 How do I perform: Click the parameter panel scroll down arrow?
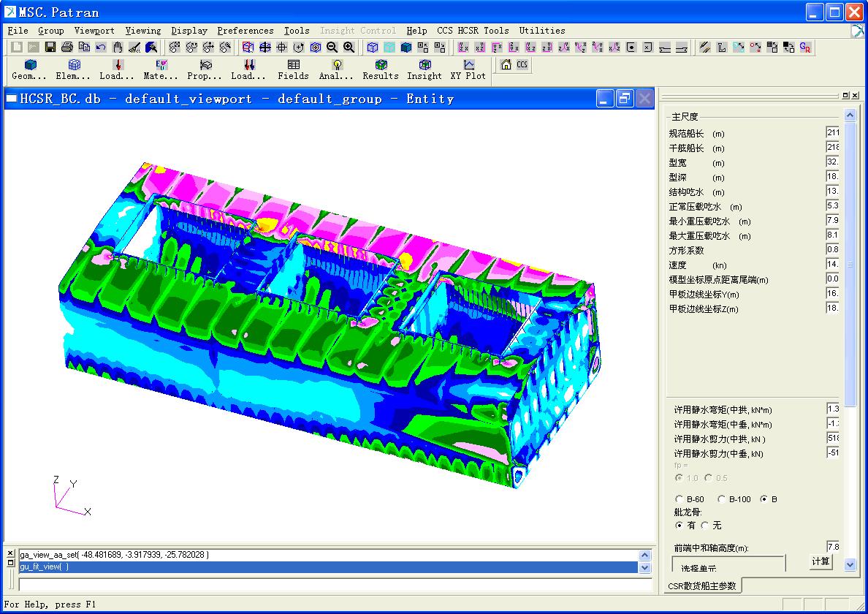(850, 564)
